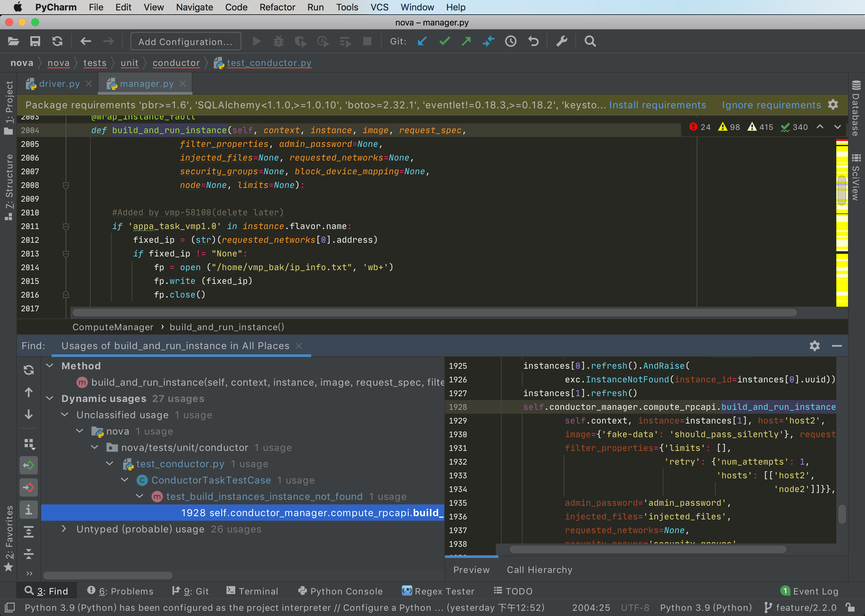Click the Git Commit checkmark icon
The image size is (865, 616).
pos(445,41)
